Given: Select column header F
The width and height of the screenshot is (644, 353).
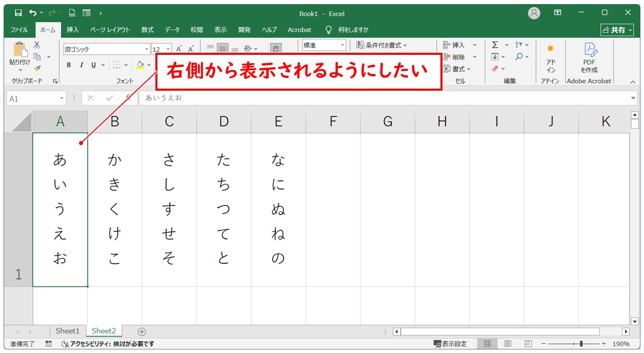Looking at the screenshot, I should point(333,121).
